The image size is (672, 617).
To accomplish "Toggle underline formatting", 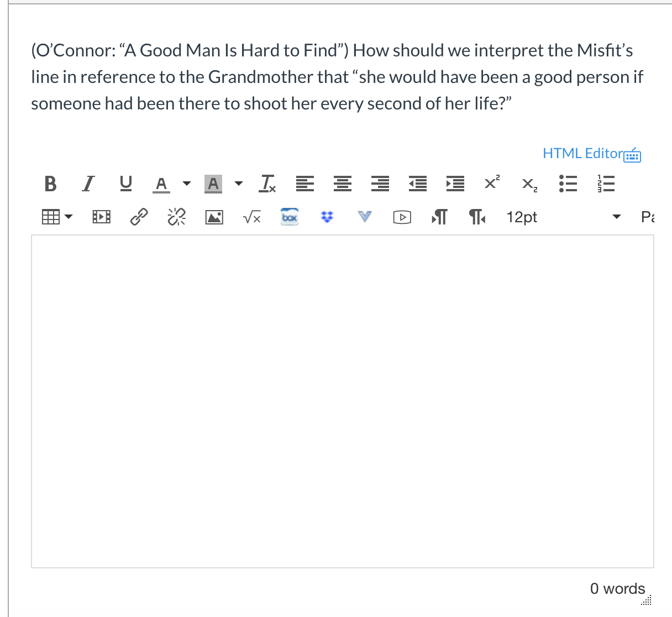I will coord(126,184).
